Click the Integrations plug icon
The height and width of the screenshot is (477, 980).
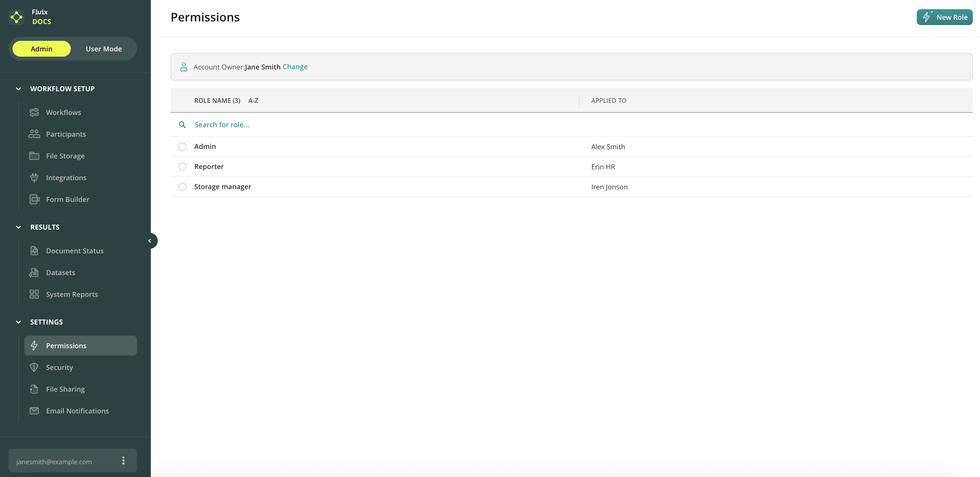[x=34, y=178]
